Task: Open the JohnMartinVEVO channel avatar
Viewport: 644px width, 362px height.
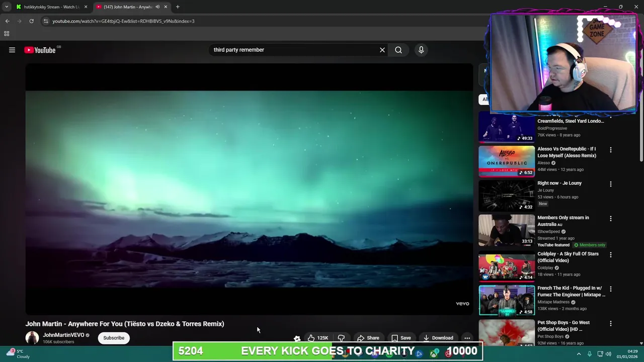Action: pyautogui.click(x=32, y=338)
